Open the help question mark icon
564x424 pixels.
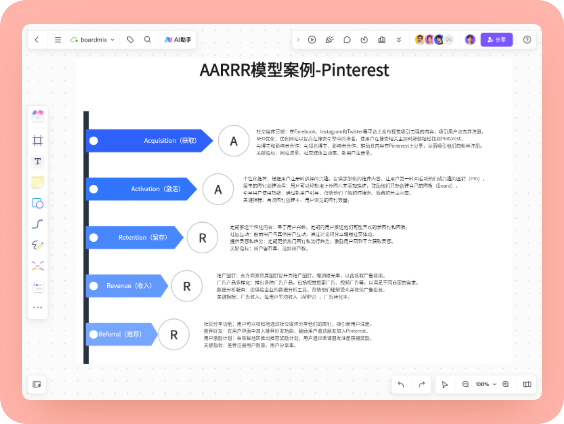click(527, 40)
